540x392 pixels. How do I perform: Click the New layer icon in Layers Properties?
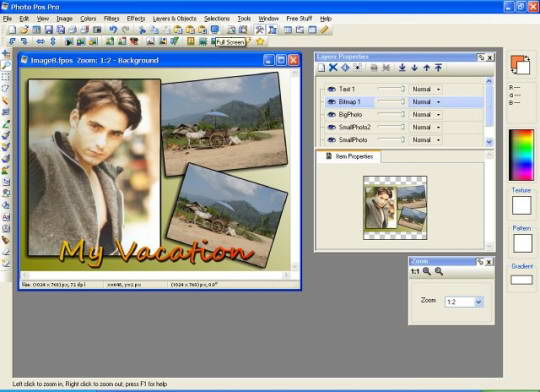coord(321,68)
